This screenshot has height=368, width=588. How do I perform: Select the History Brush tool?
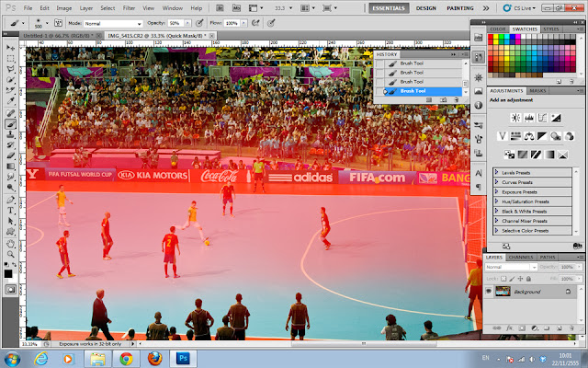(10, 144)
